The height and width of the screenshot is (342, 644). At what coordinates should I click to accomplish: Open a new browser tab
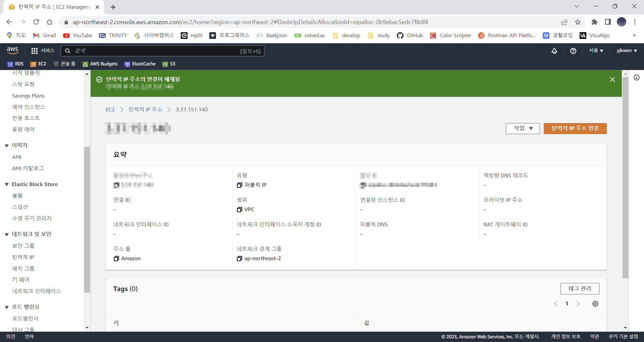pyautogui.click(x=113, y=7)
